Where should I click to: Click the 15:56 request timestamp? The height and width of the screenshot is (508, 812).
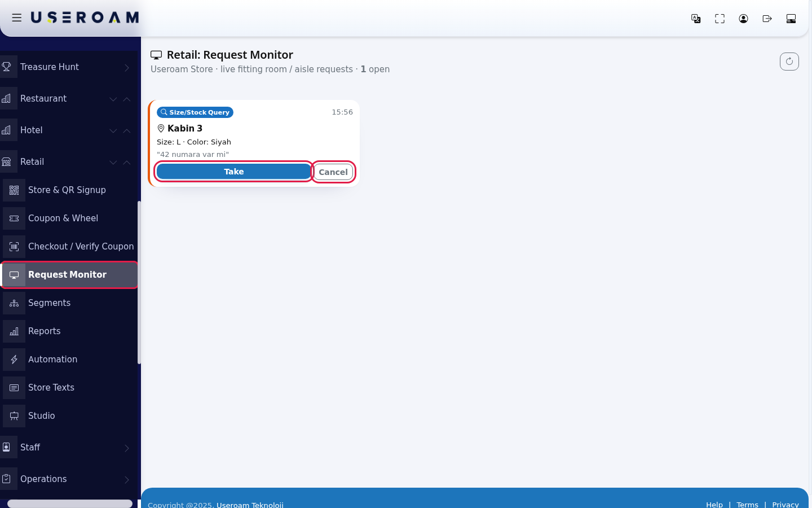[x=342, y=112]
